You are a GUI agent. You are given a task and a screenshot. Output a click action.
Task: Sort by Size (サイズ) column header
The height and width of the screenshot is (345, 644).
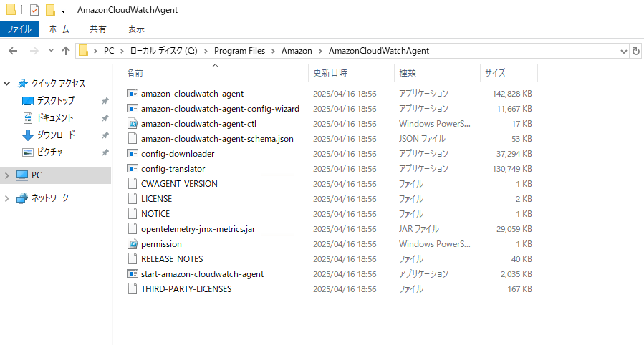pyautogui.click(x=509, y=72)
